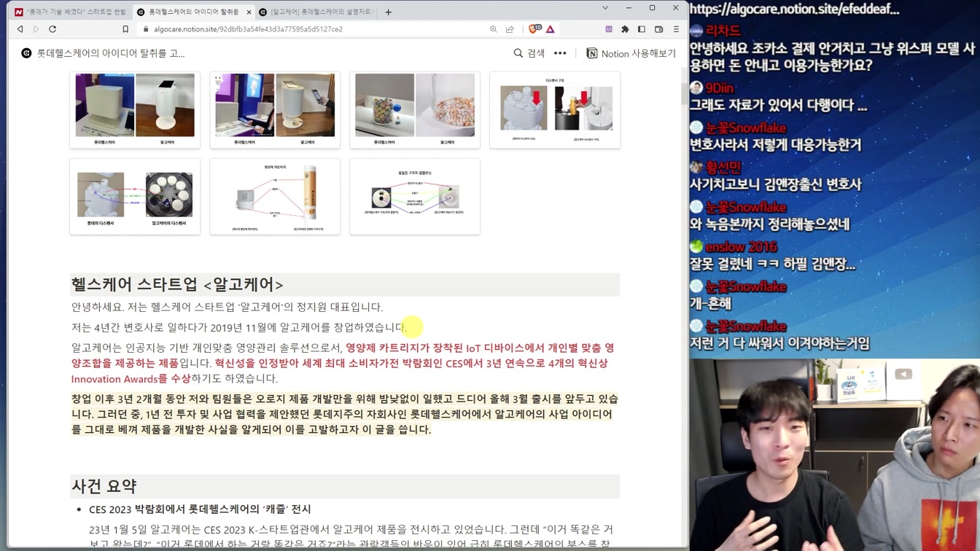
Task: Bookmark this page with the bookmark icon
Action: [125, 29]
